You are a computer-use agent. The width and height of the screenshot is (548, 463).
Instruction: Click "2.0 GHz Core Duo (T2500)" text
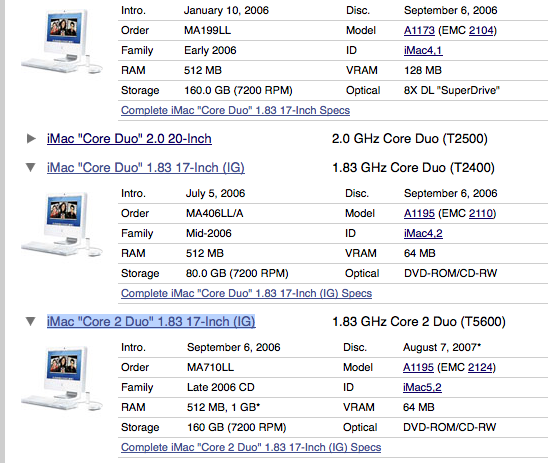coord(410,139)
